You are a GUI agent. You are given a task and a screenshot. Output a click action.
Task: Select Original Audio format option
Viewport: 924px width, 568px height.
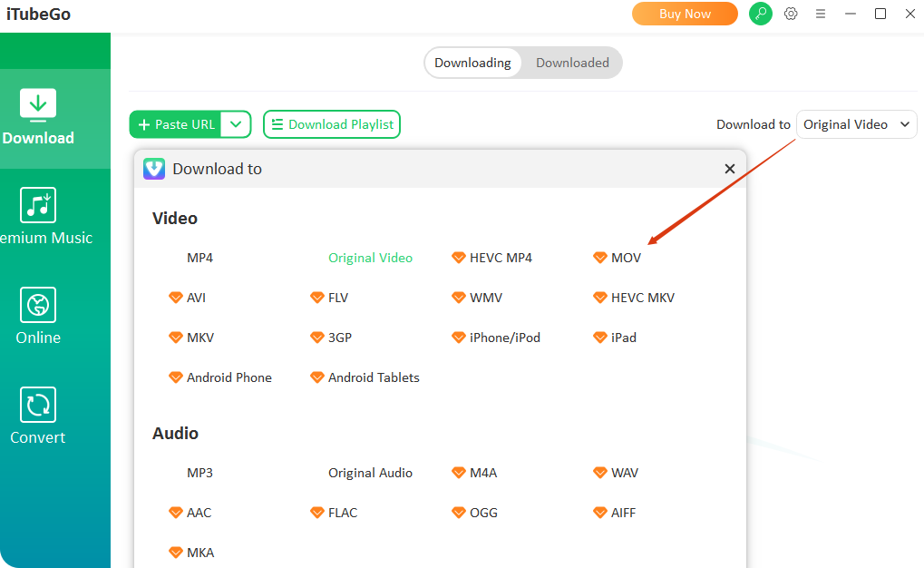[370, 473]
